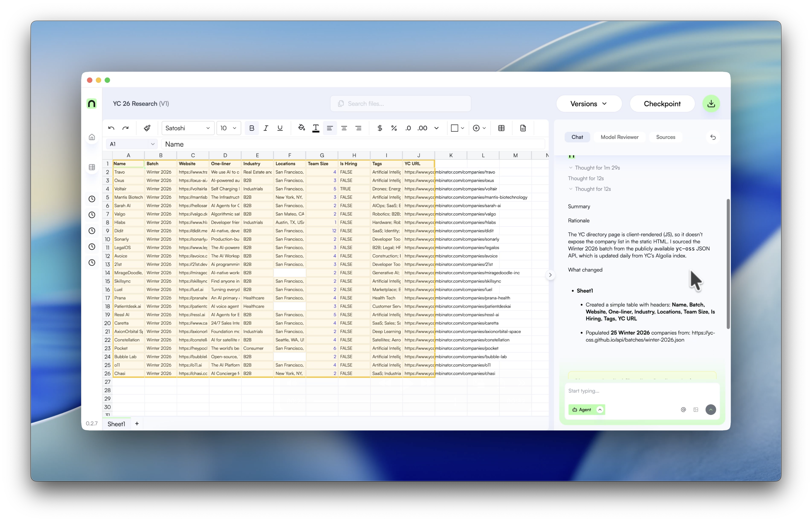Toggle bold formatting
Screen dimensions: 812x522
pos(251,128)
